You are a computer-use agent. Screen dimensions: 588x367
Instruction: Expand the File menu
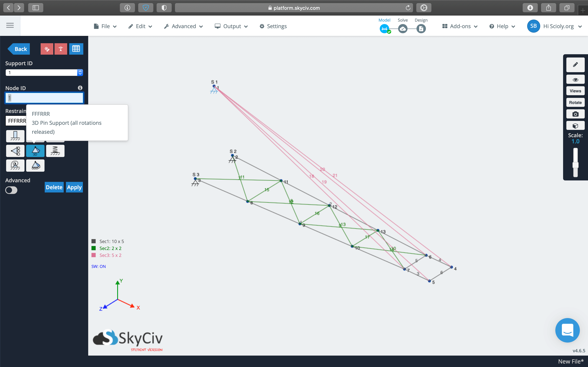[105, 26]
